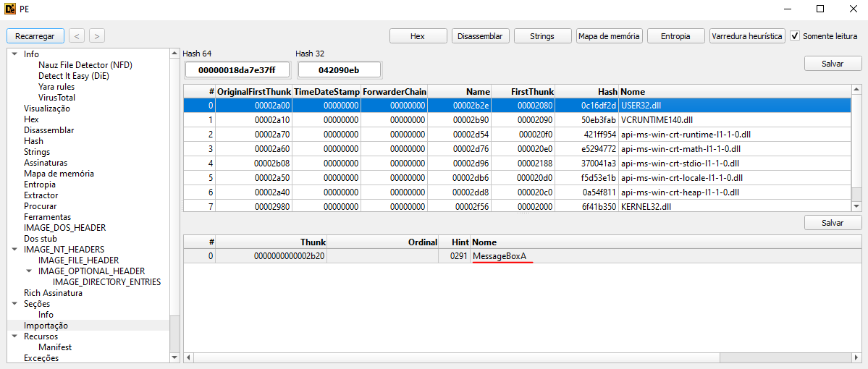The width and height of the screenshot is (868, 369).
Task: Click the forward navigation arrow button
Action: (96, 35)
